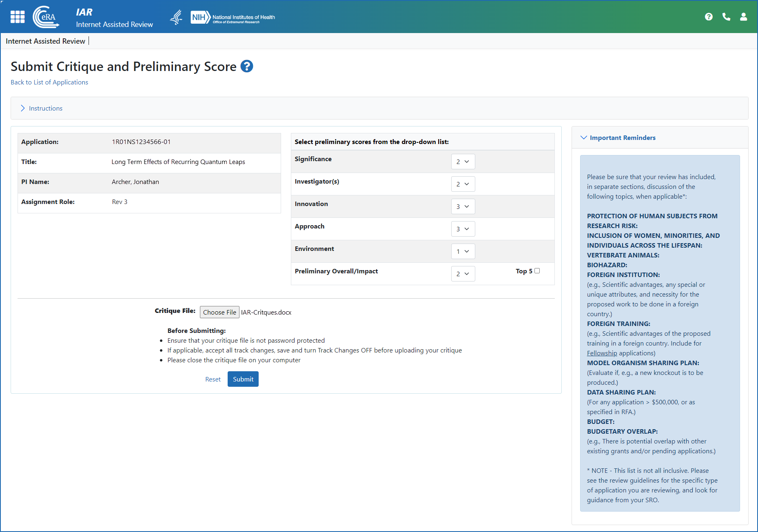Check the Top 5 checkbox
This screenshot has width=758, height=532.
tap(537, 271)
